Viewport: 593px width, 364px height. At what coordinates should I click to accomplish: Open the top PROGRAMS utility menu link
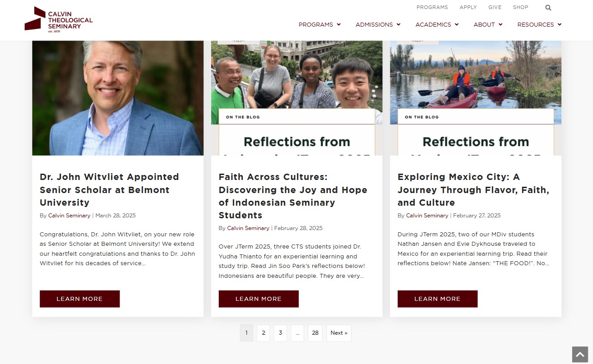coord(432,7)
